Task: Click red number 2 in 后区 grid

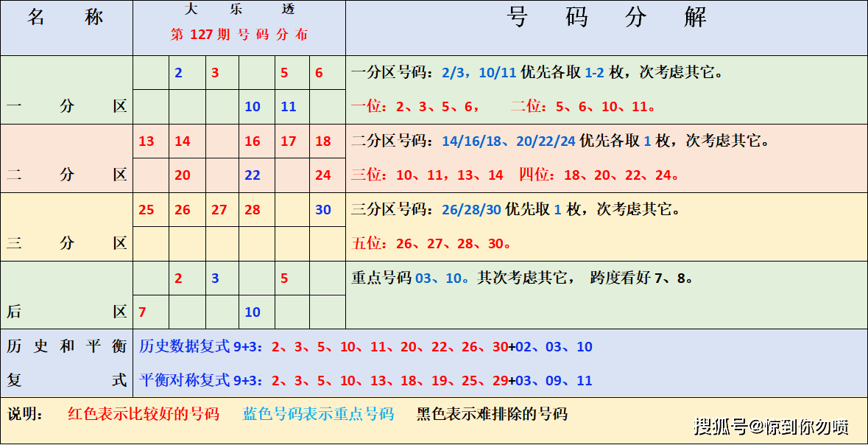Action: 178,278
